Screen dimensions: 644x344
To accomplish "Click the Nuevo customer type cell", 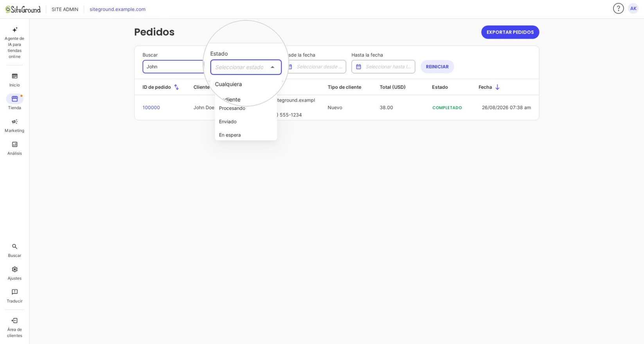I will [x=335, y=107].
